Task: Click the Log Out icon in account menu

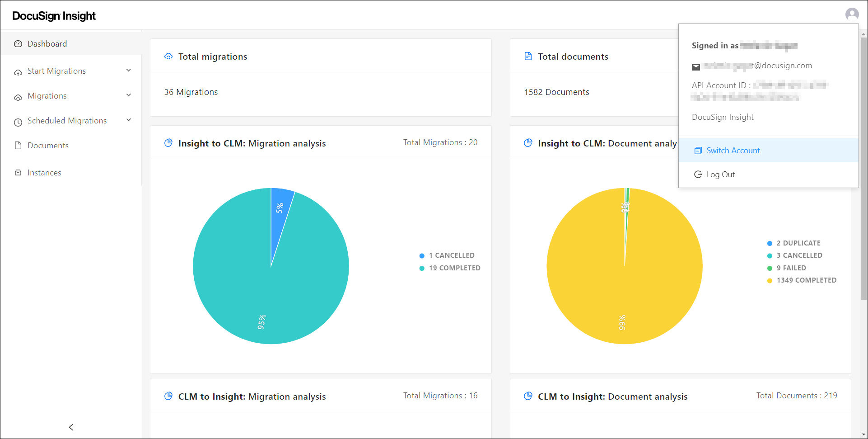Action: [x=698, y=174]
